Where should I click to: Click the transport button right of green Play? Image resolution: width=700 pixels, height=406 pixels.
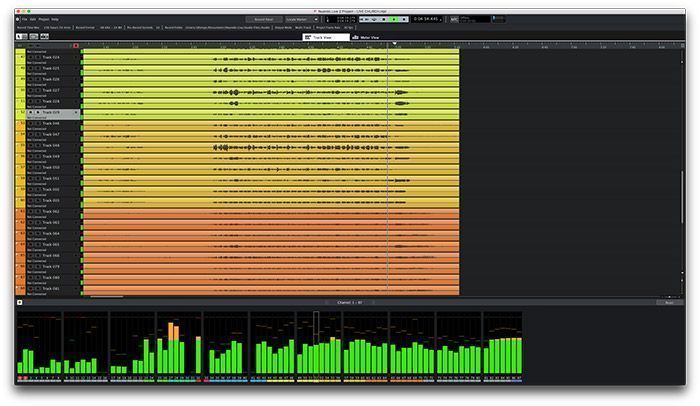pos(404,19)
